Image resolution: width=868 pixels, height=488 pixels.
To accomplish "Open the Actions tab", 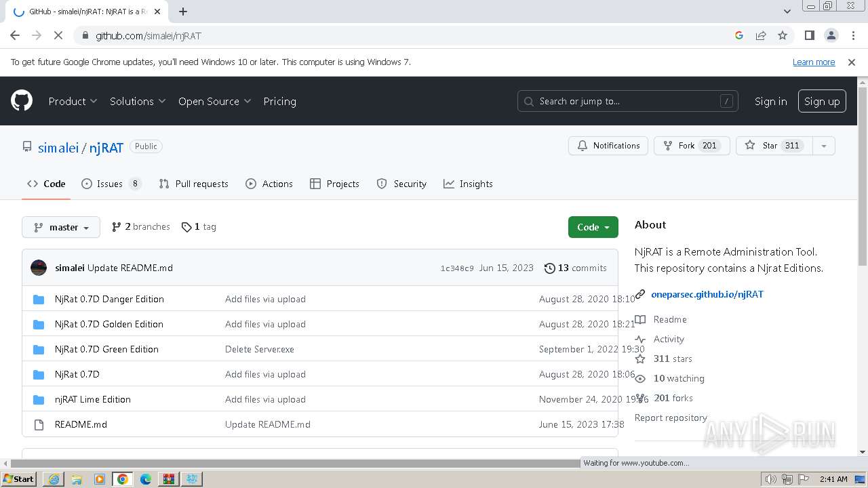I will 269,184.
